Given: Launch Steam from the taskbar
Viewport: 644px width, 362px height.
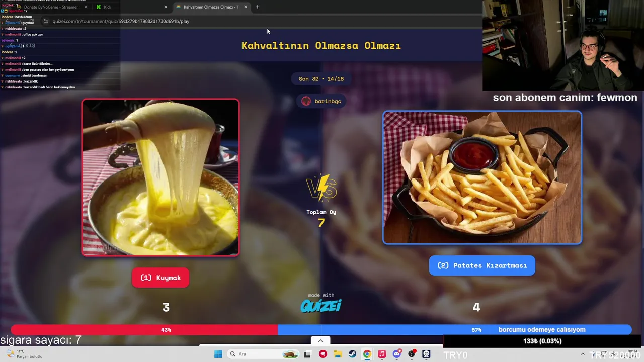Looking at the screenshot, I should [352, 354].
